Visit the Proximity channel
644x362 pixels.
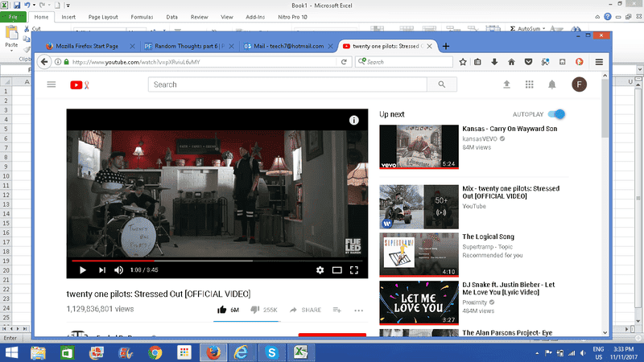click(475, 302)
